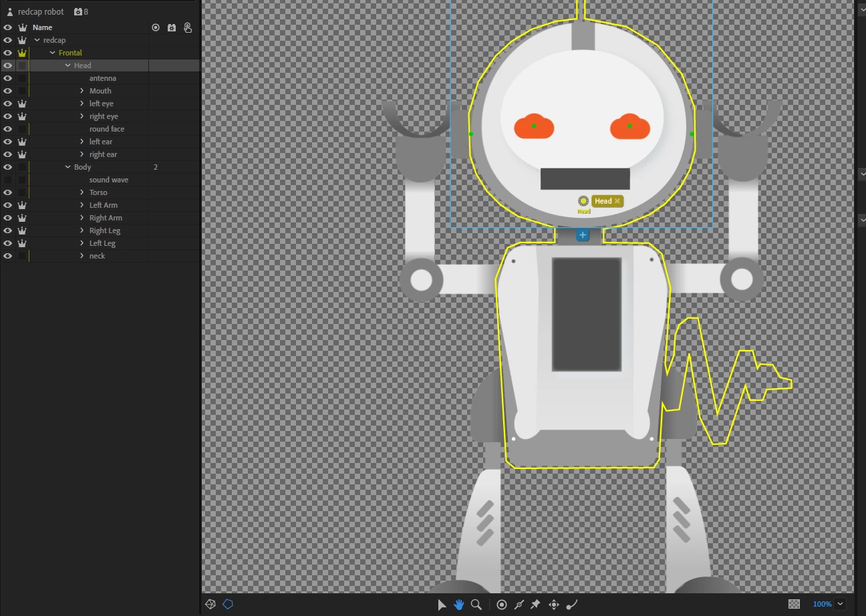
Task: Click the puppet icon beside redcap robot
Action: tap(9, 12)
